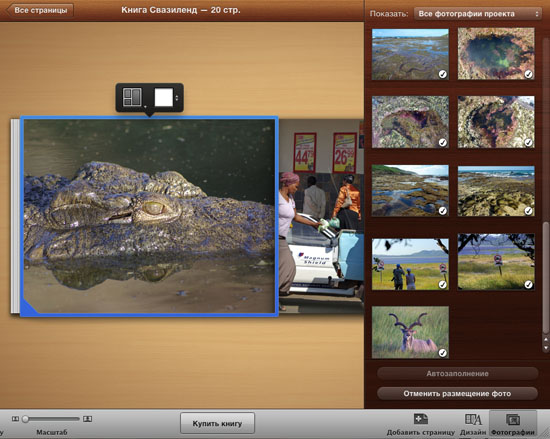Go back to Все страницы
The width and height of the screenshot is (550, 439).
(x=40, y=10)
